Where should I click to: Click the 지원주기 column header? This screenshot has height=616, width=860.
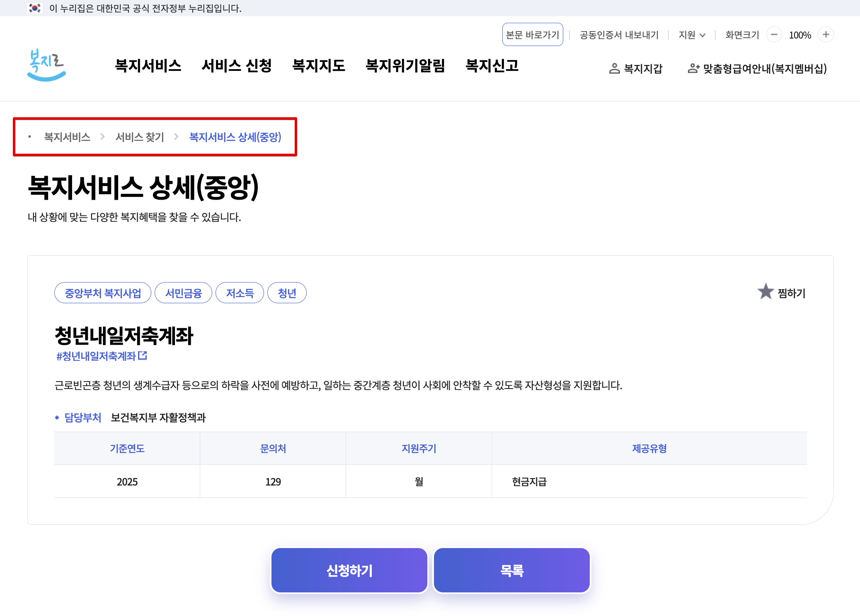(419, 449)
